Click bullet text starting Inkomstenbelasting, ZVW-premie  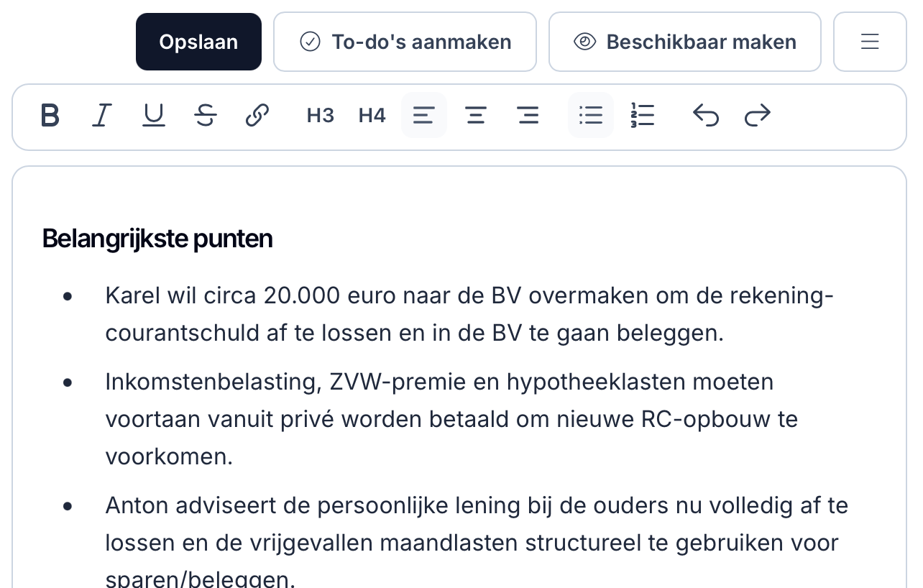[x=451, y=419]
